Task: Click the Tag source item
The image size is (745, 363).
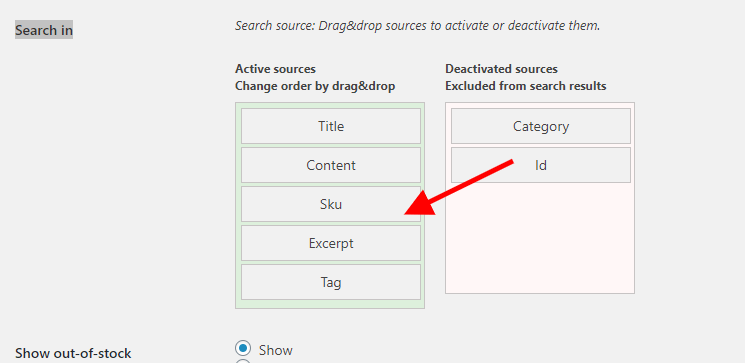Action: 331,282
